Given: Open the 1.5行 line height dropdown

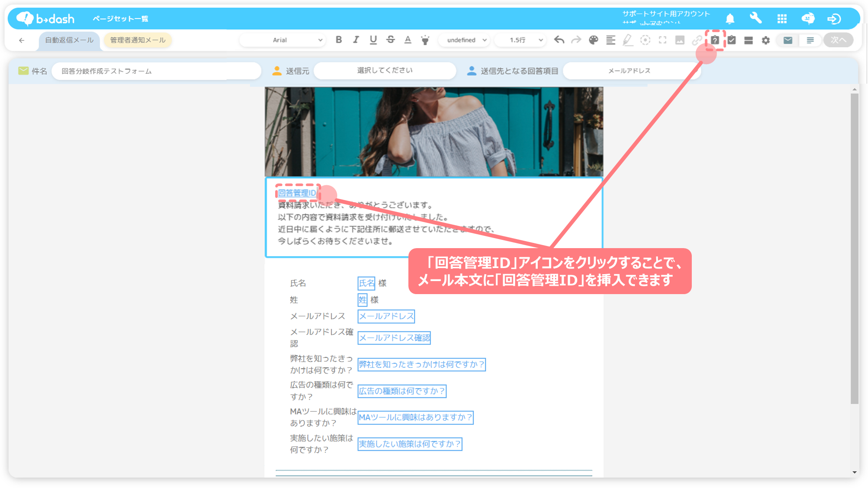Looking at the screenshot, I should (x=521, y=40).
